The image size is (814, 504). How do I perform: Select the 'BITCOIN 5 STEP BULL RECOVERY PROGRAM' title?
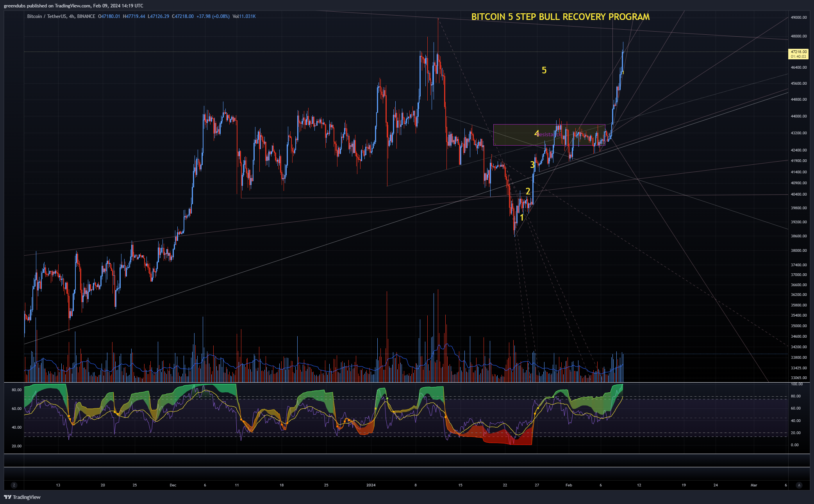561,17
